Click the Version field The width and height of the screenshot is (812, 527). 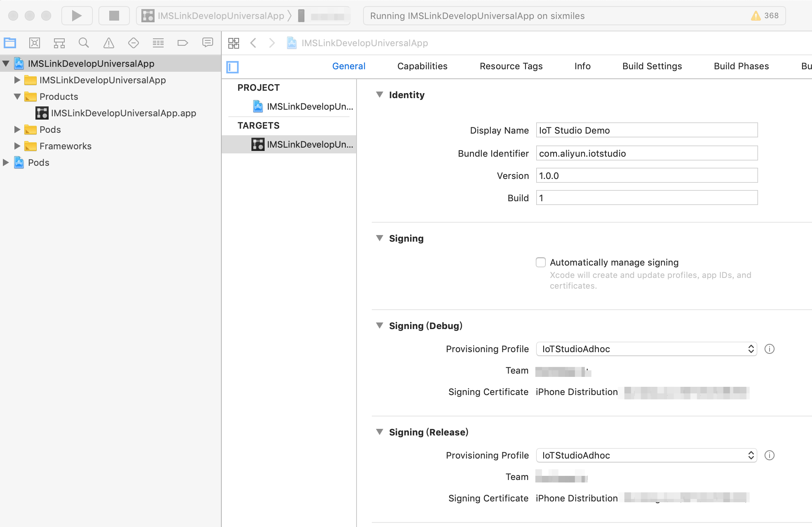point(647,176)
